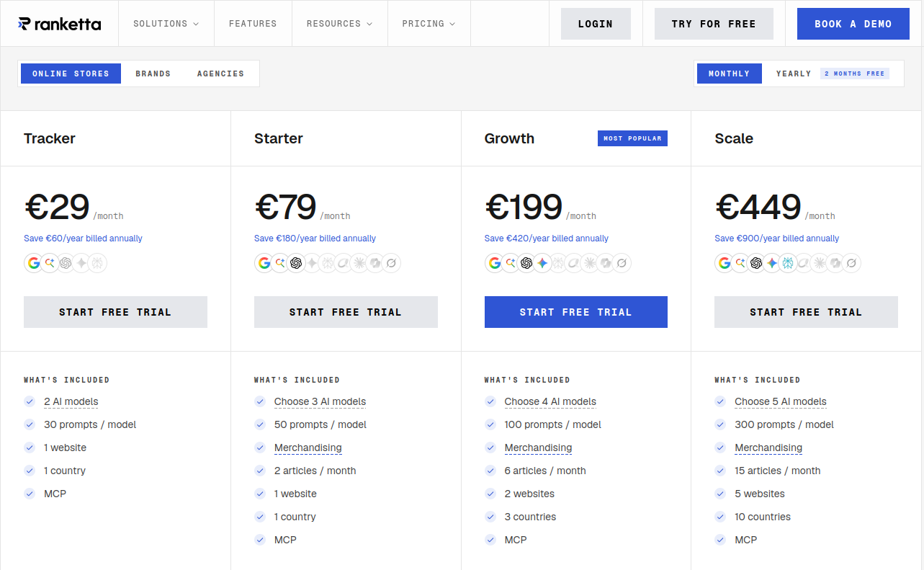Click the greyed Gemini sparkle icon under Tracker

[81, 263]
